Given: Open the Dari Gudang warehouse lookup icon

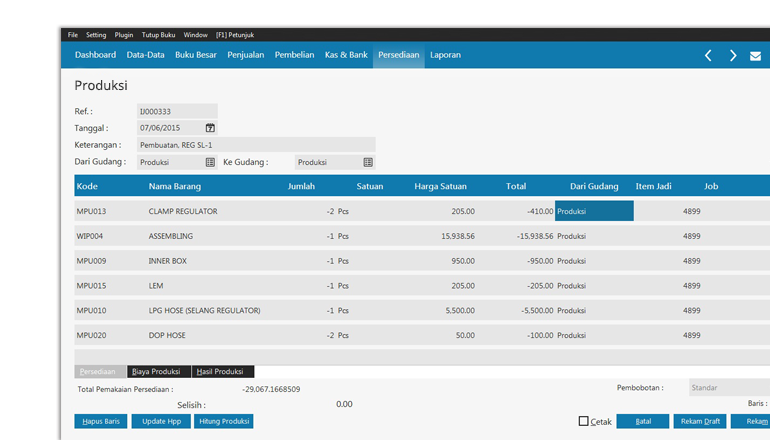Looking at the screenshot, I should click(x=210, y=162).
